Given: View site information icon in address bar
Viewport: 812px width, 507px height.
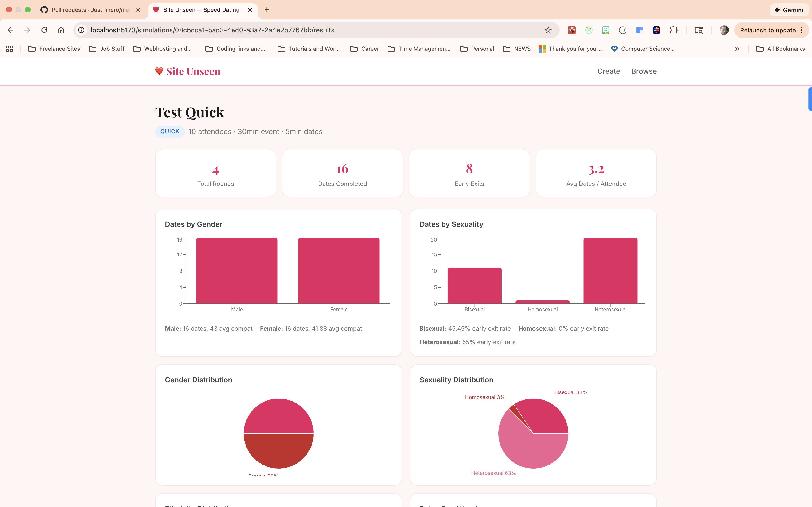Looking at the screenshot, I should tap(81, 30).
